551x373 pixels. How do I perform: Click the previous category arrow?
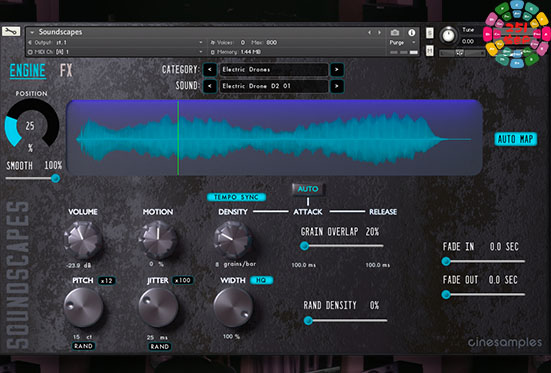210,70
